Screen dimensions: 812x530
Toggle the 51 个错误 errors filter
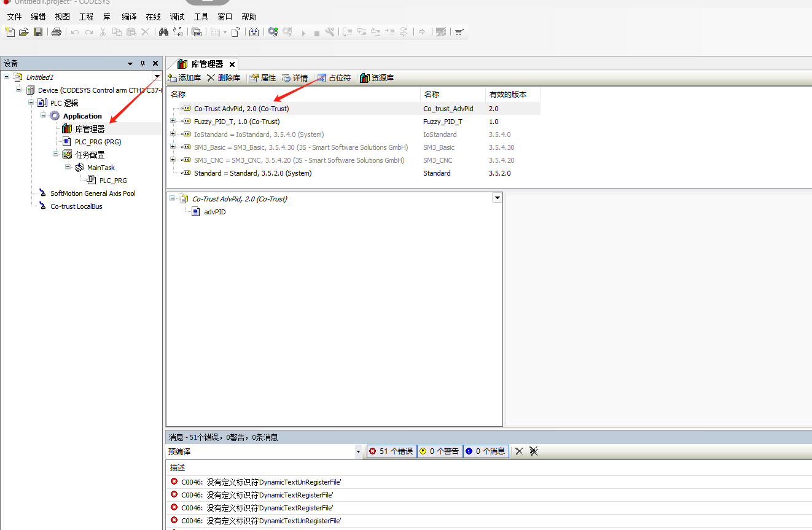point(391,451)
